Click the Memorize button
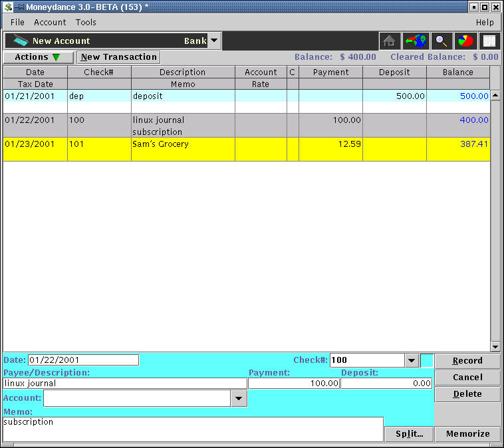The width and height of the screenshot is (504, 448). point(467,433)
